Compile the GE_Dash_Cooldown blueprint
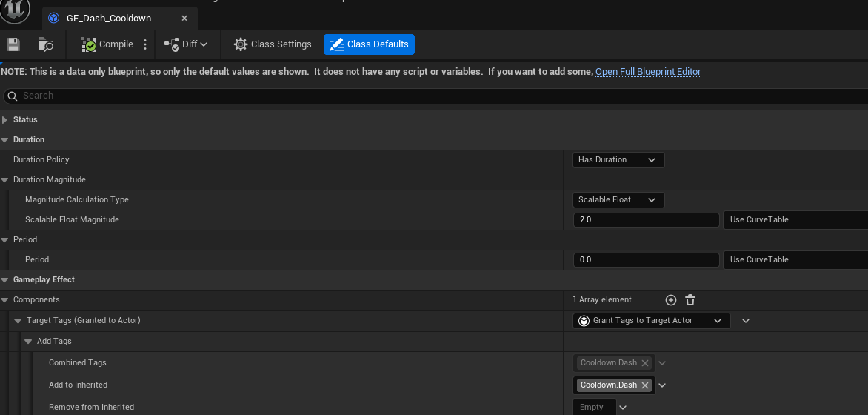Image resolution: width=868 pixels, height=415 pixels. (107, 44)
